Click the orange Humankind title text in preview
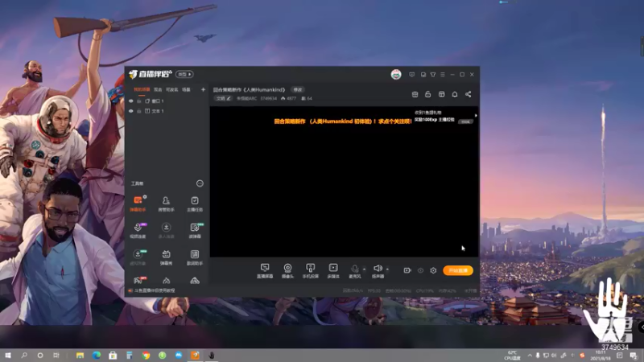 (343, 121)
